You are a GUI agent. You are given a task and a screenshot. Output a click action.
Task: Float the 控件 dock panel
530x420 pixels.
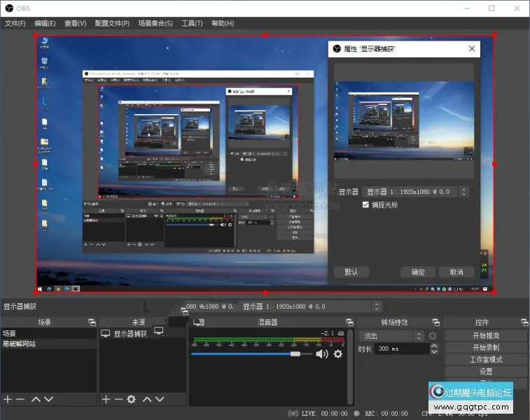pos(524,322)
